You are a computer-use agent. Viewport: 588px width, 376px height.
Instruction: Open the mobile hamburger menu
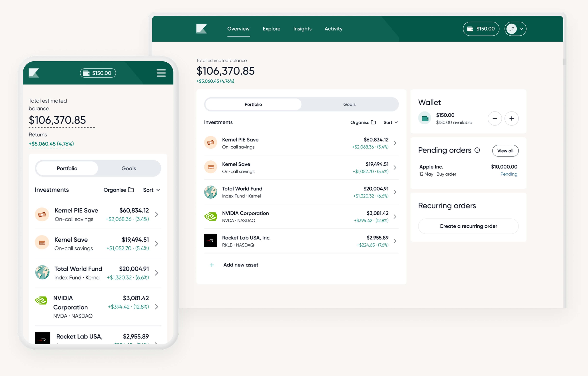click(x=161, y=73)
